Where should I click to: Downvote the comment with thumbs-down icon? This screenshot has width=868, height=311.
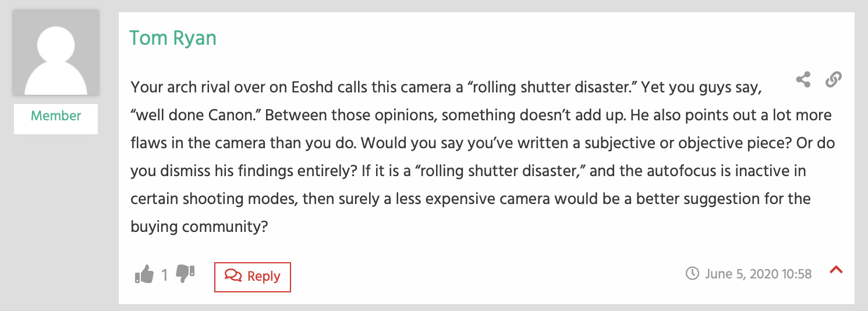[185, 274]
